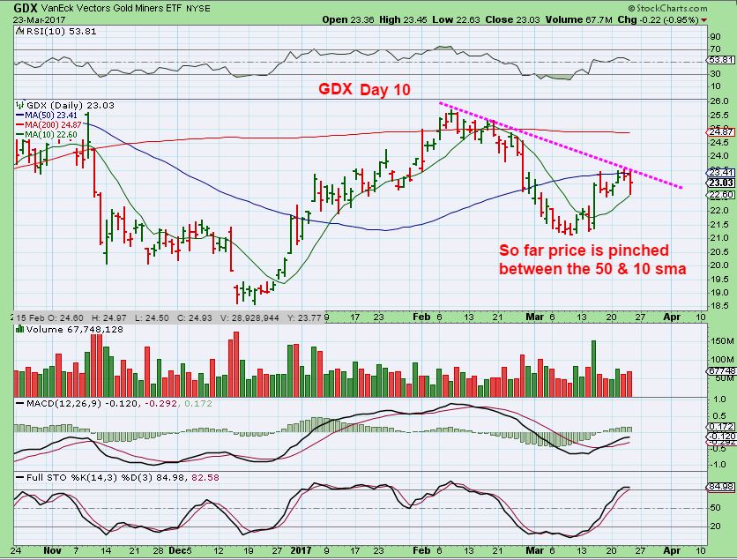Click the black line marker before Full STO
The height and width of the screenshot is (560, 737).
19,477
